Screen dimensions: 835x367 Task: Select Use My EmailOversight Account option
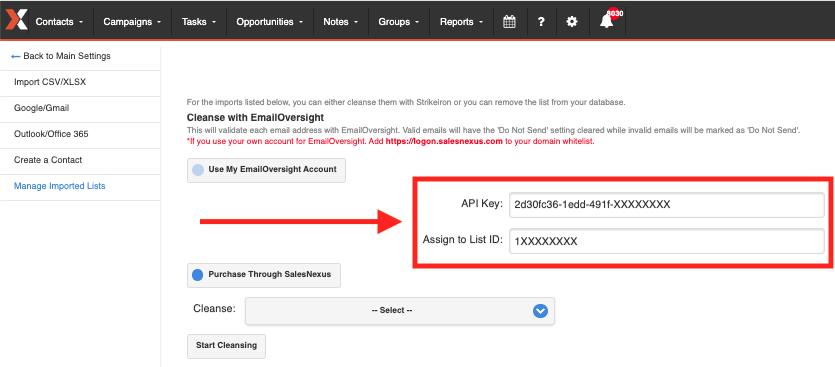click(266, 170)
